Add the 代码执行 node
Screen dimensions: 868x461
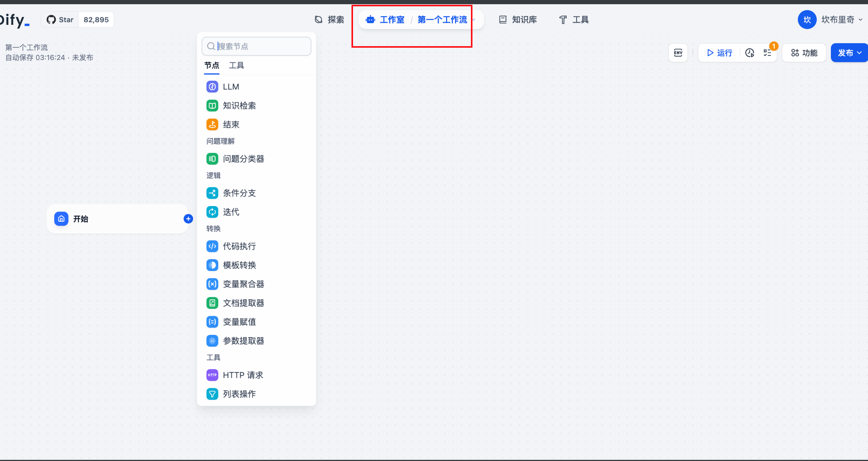[239, 246]
